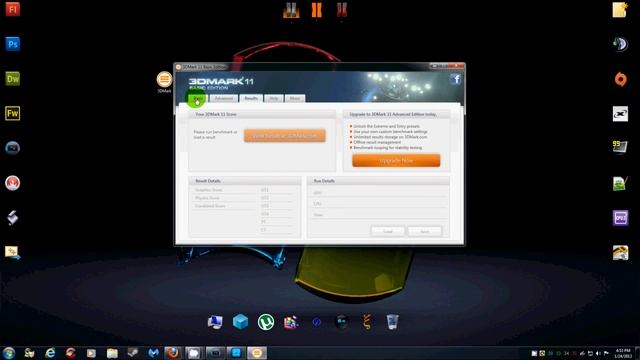Open Malwarebytes on the taskbar
Image resolution: width=640 pixels, height=360 pixels.
[x=153, y=353]
